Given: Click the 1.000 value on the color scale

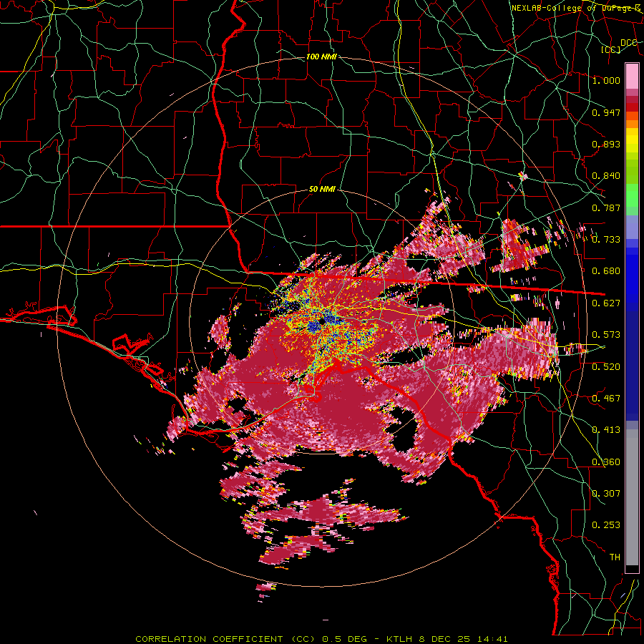Looking at the screenshot, I should click(x=606, y=80).
